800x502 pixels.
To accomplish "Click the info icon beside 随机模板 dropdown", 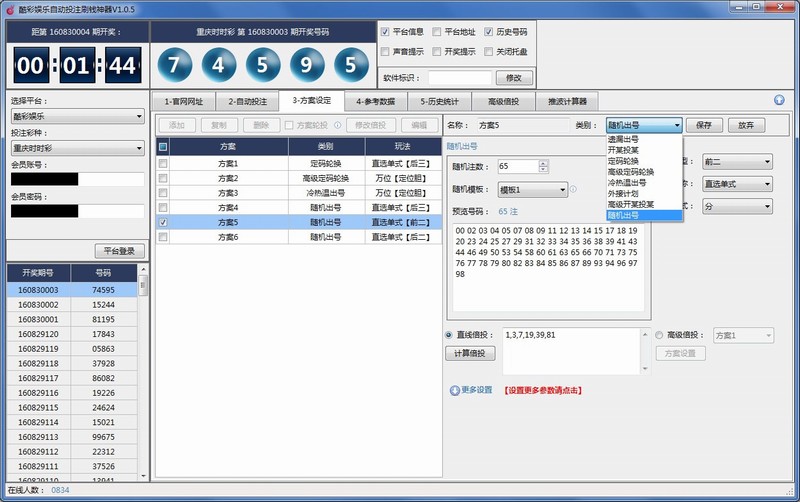I will [x=574, y=189].
